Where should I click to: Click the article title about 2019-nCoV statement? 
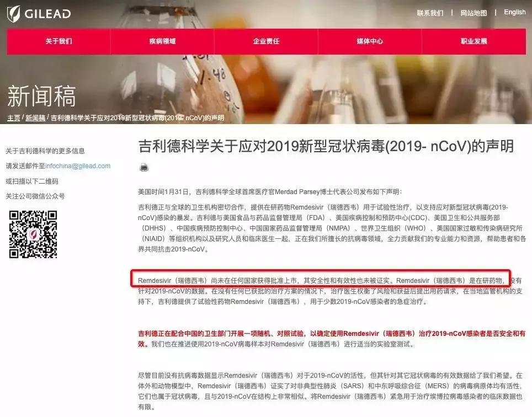click(326, 147)
